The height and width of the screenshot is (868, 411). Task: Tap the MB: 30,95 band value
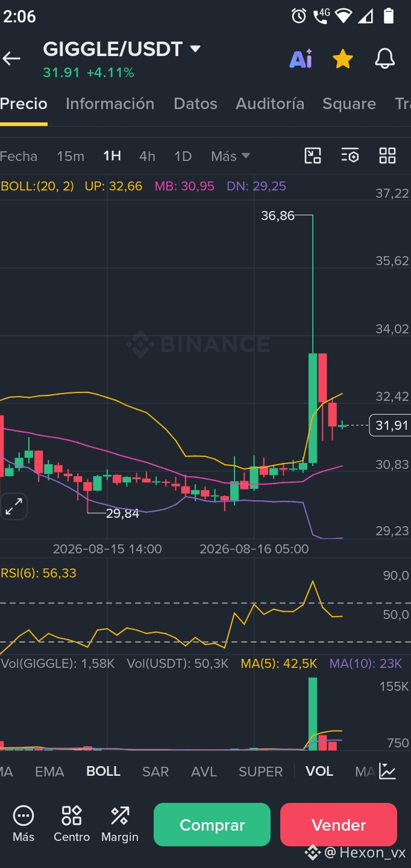(184, 186)
